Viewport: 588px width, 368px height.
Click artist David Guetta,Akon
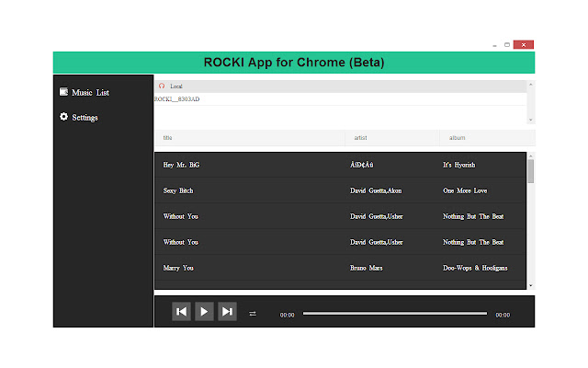coord(376,190)
